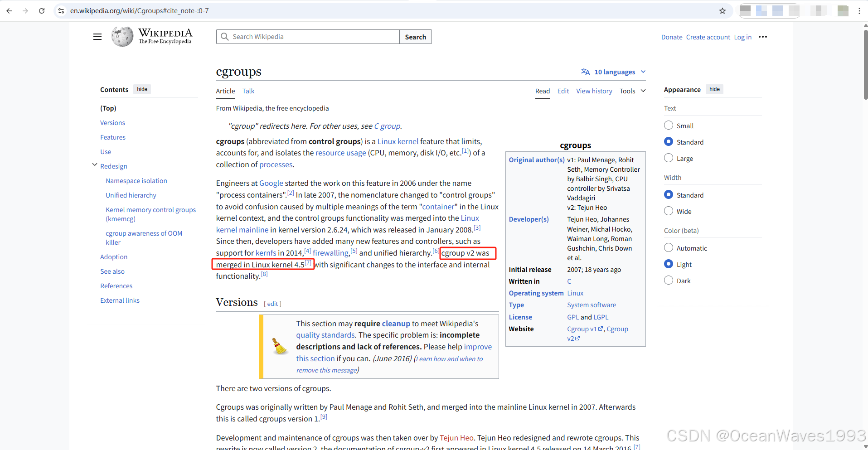
Task: Hide the Appearance panel
Action: coord(714,89)
